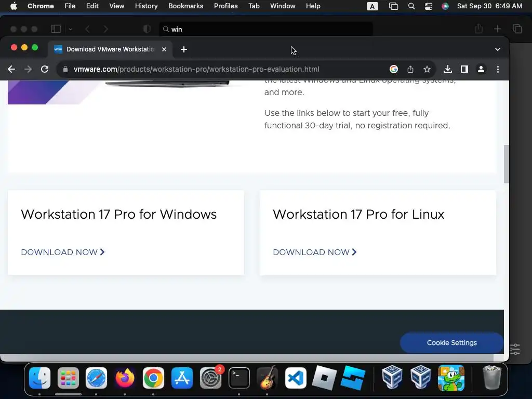Open the Edit menu
The width and height of the screenshot is (532, 399).
click(92, 6)
